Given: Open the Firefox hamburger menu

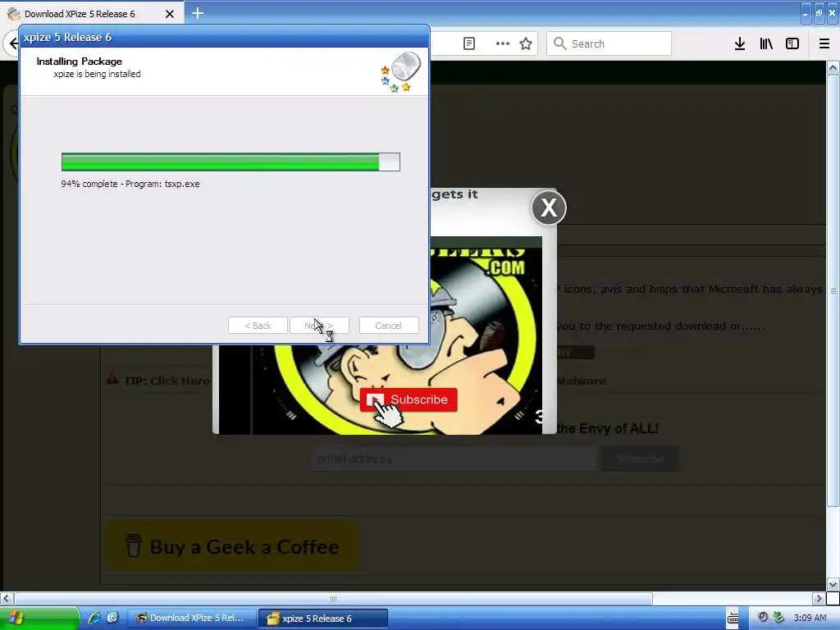Looking at the screenshot, I should (x=824, y=43).
